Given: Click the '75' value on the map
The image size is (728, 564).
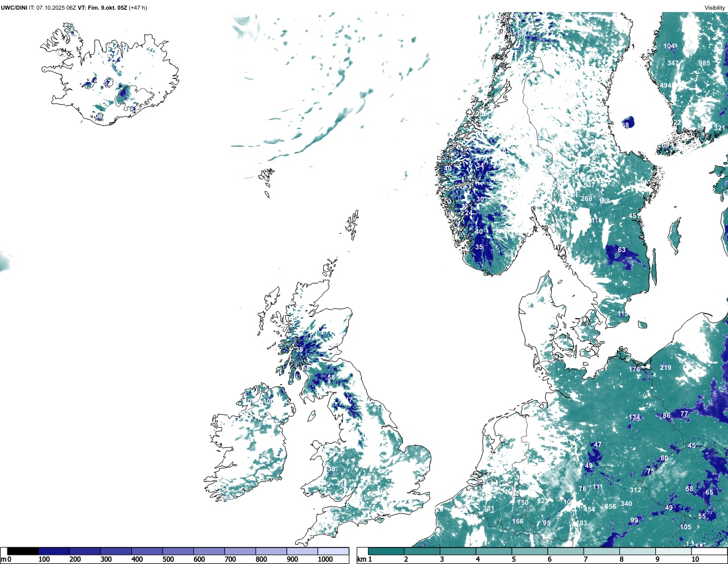Looking at the screenshot, I should pyautogui.click(x=651, y=471).
